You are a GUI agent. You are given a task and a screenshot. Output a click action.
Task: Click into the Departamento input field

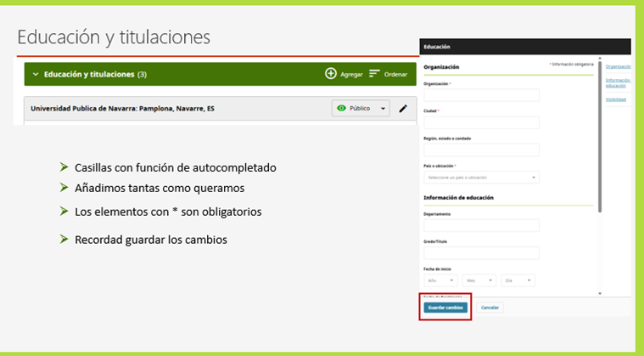(x=481, y=225)
